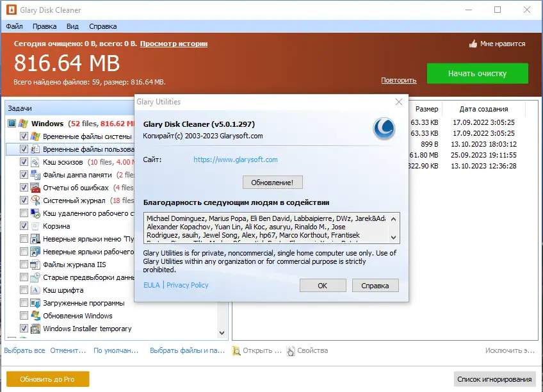The height and width of the screenshot is (392, 543).
Task: Open the Файл menu
Action: click(x=14, y=26)
